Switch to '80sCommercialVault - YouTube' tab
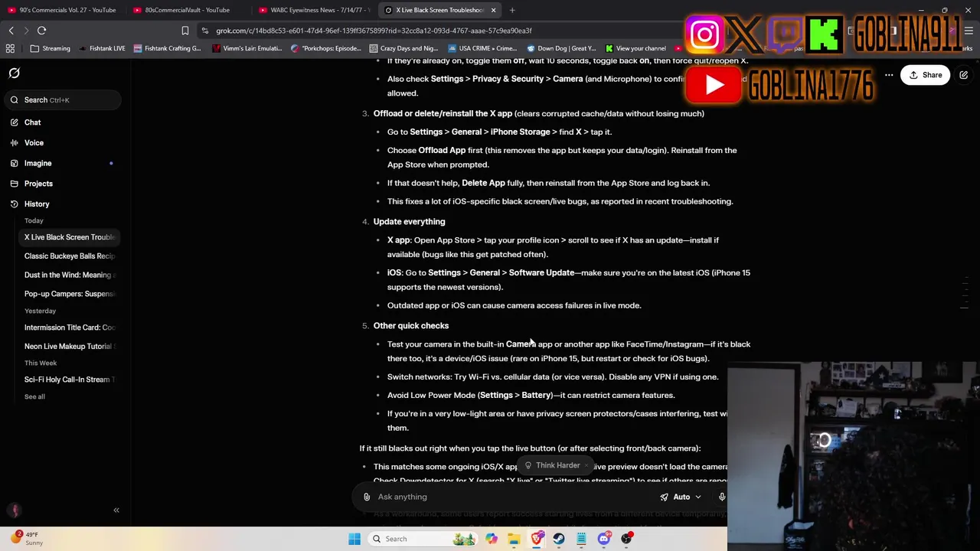Viewport: 980px width, 551px height. (188, 10)
